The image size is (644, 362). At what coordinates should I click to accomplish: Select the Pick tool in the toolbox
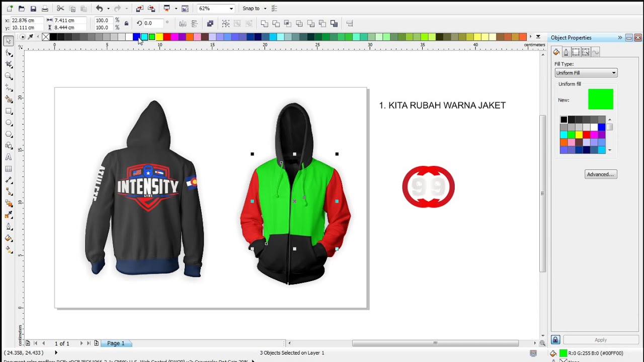tap(9, 41)
